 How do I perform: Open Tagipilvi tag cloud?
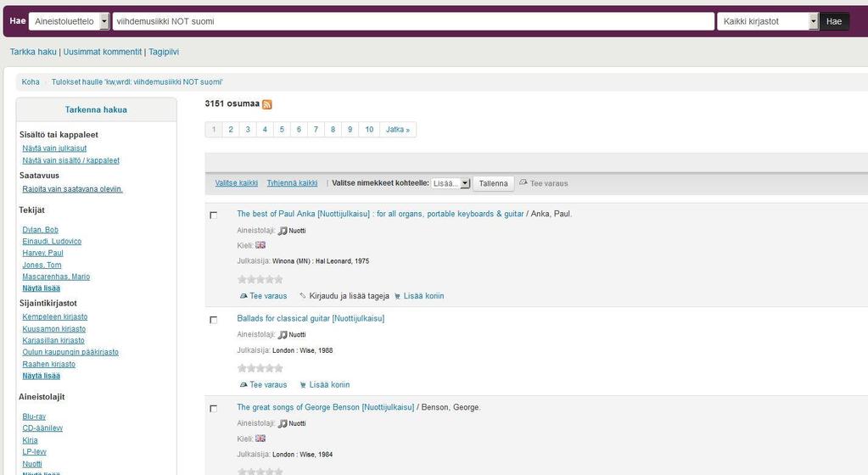pos(164,52)
